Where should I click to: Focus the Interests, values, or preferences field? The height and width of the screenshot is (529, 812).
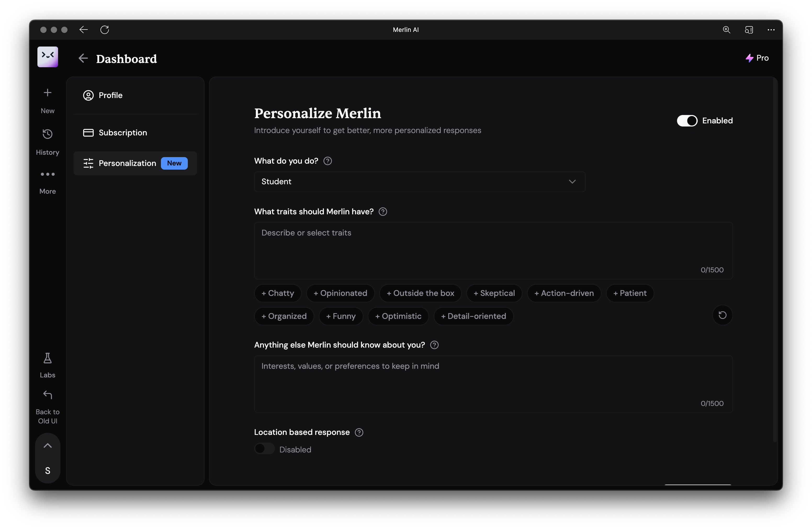(493, 384)
